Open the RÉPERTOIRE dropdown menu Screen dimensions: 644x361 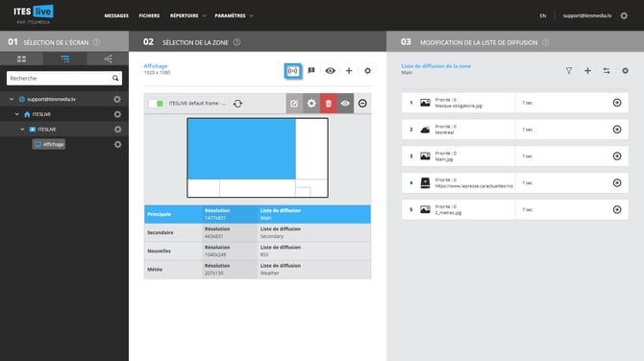coord(187,15)
